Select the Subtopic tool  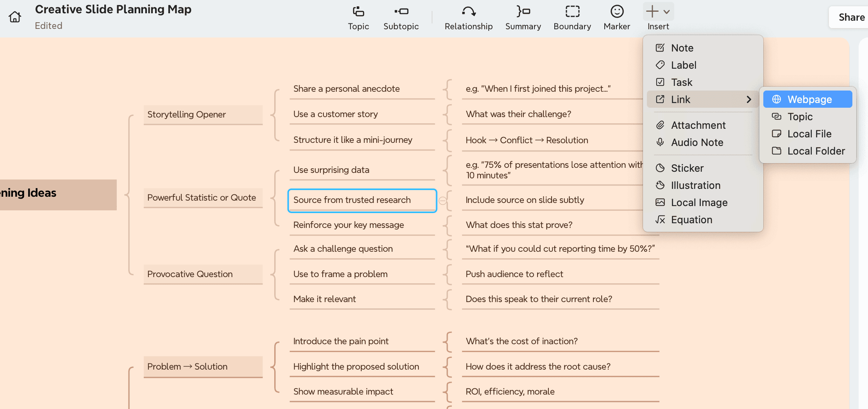401,17
